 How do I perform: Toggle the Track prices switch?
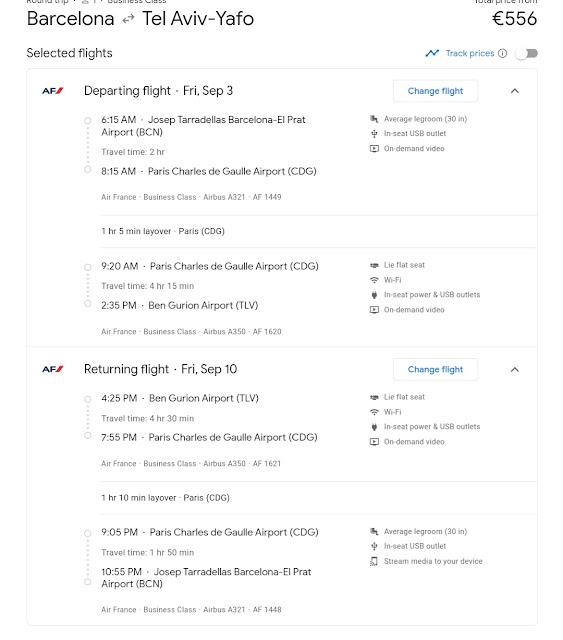tap(527, 53)
